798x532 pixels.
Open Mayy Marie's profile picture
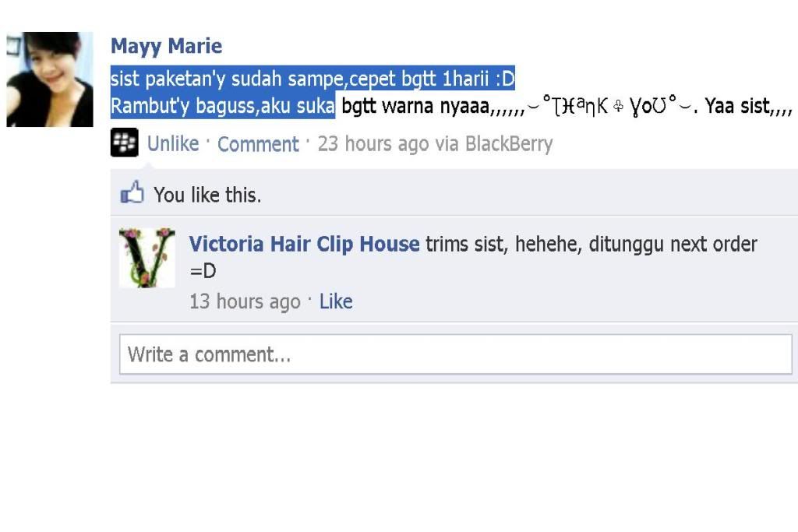coord(50,79)
